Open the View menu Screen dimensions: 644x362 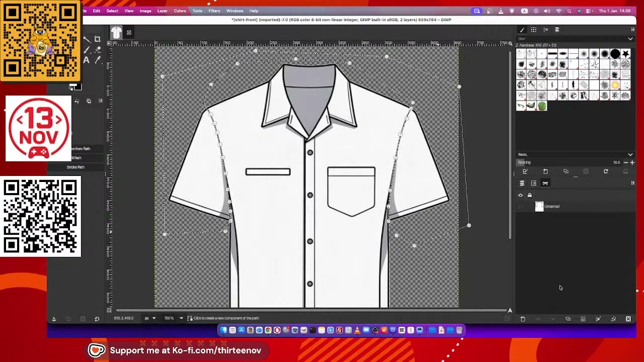coord(129,11)
